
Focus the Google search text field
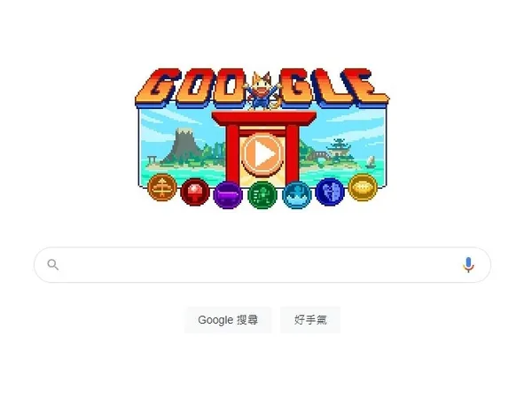coord(262,264)
